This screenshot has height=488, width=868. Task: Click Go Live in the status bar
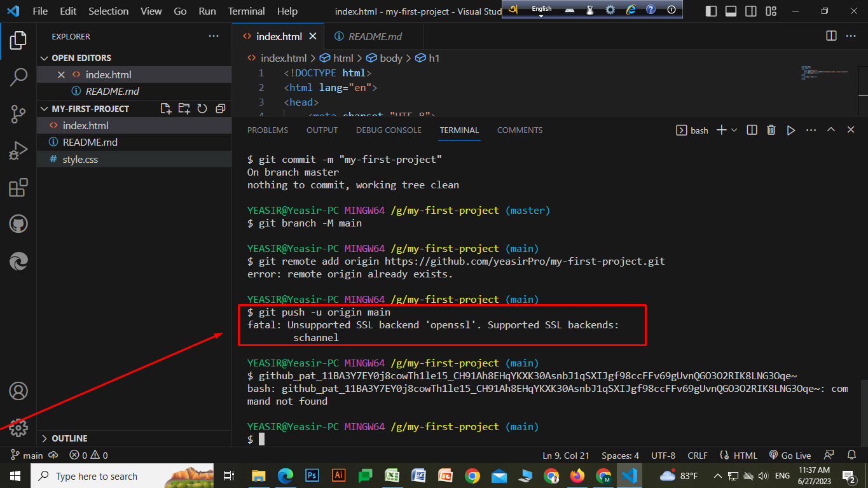[790, 455]
